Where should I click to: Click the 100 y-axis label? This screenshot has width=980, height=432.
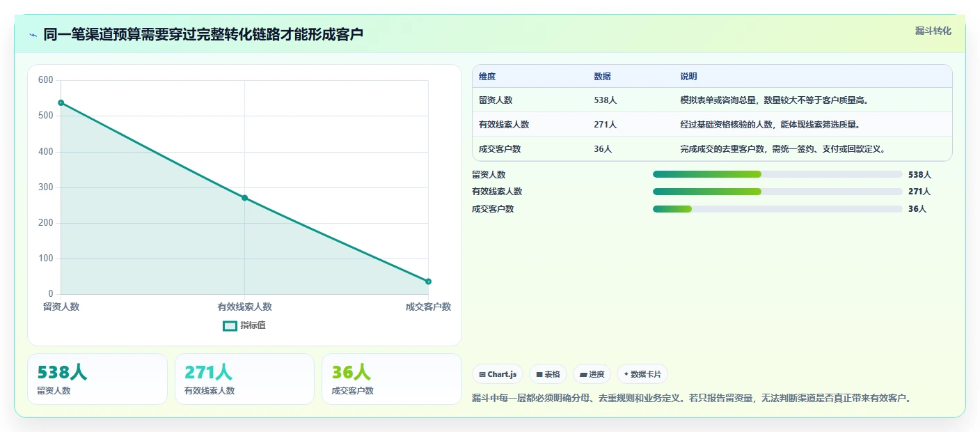tap(46, 259)
